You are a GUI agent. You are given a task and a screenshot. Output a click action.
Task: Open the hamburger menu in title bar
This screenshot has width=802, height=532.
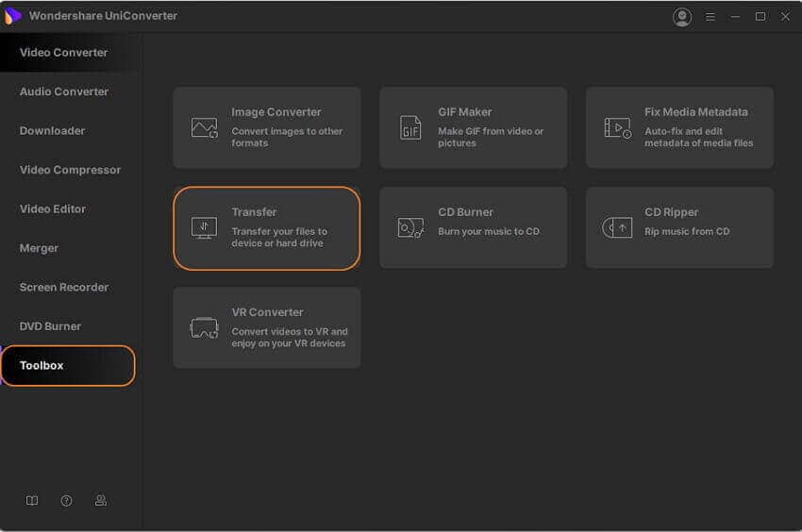click(x=710, y=16)
